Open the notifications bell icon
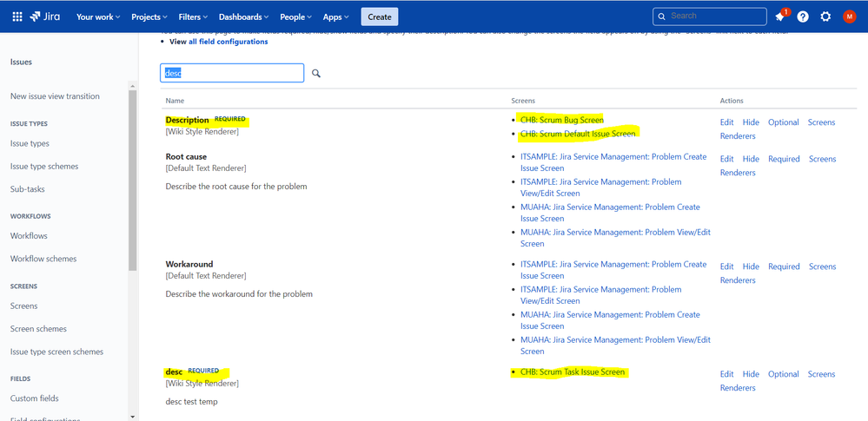The image size is (868, 421). click(780, 16)
